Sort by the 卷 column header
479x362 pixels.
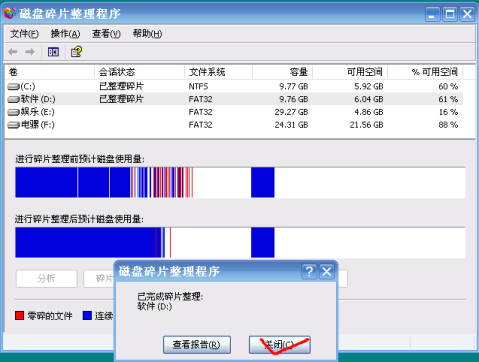(50, 72)
